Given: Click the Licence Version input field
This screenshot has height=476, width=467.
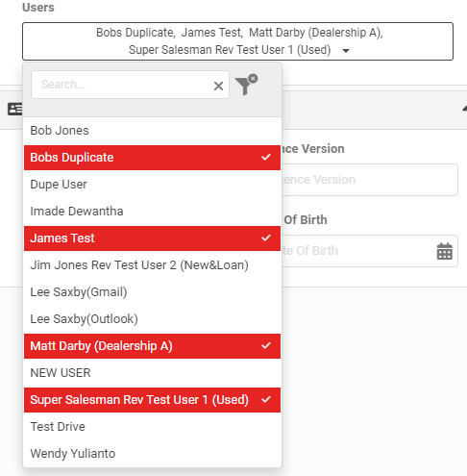Looking at the screenshot, I should coord(370,180).
